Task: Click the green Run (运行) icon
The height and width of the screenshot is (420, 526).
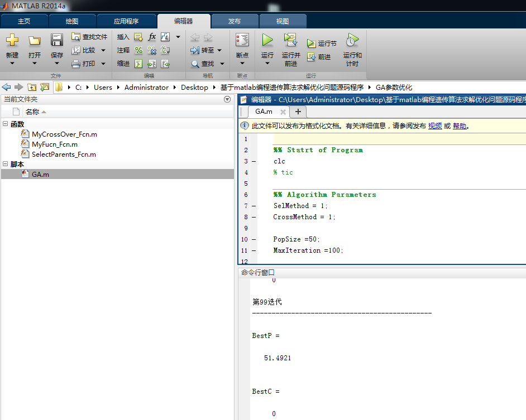Action: pyautogui.click(x=267, y=40)
